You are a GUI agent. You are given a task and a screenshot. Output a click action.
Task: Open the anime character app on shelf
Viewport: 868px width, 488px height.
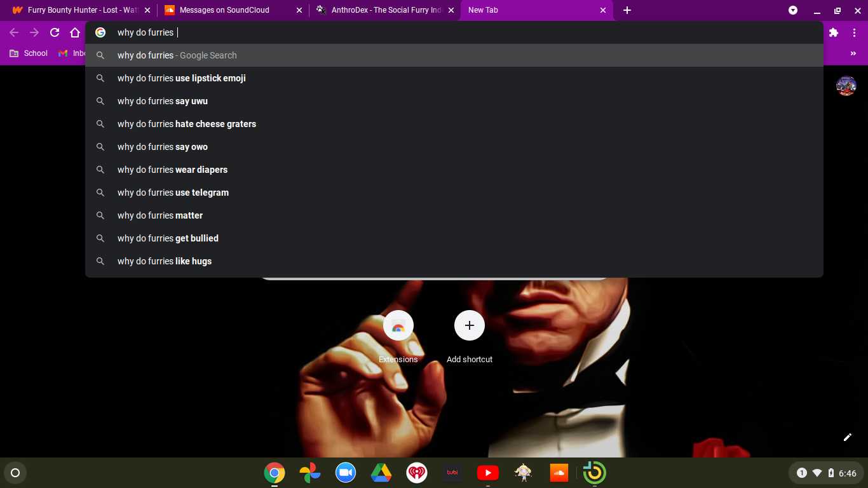[x=524, y=473]
